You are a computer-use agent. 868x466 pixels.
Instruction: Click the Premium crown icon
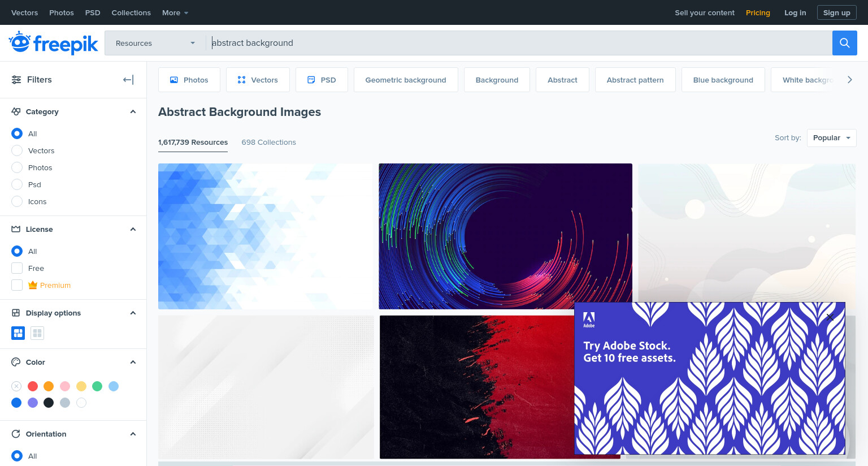[x=33, y=285]
